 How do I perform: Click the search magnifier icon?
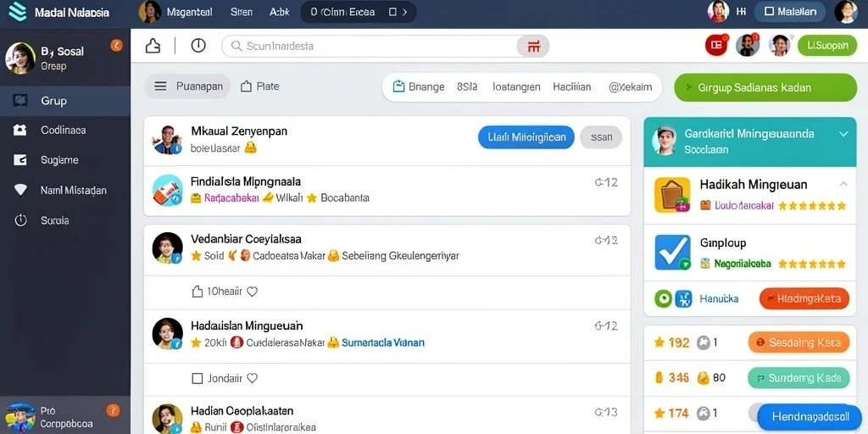pyautogui.click(x=236, y=47)
